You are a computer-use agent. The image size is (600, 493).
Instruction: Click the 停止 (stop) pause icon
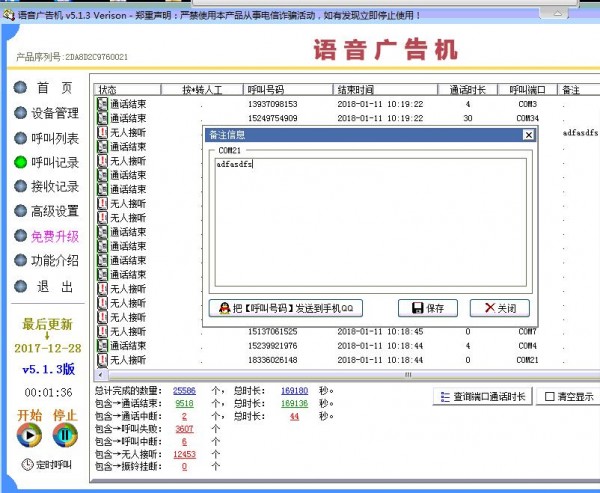pyautogui.click(x=65, y=435)
